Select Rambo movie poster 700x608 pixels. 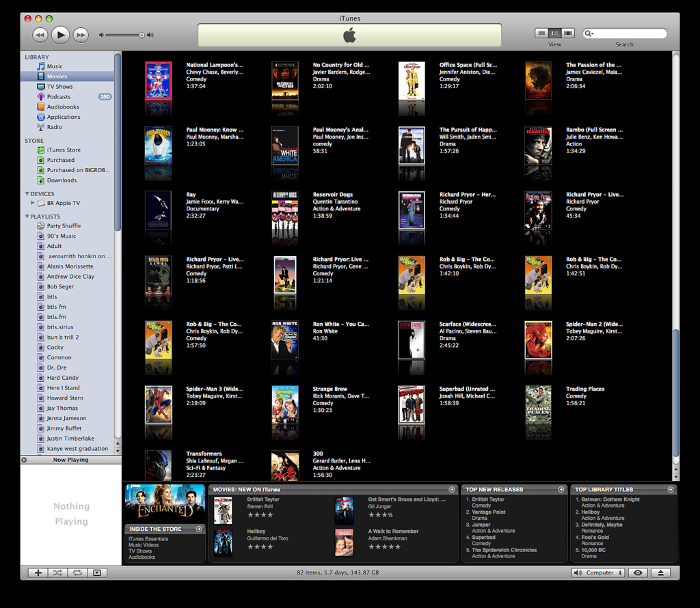[x=539, y=146]
